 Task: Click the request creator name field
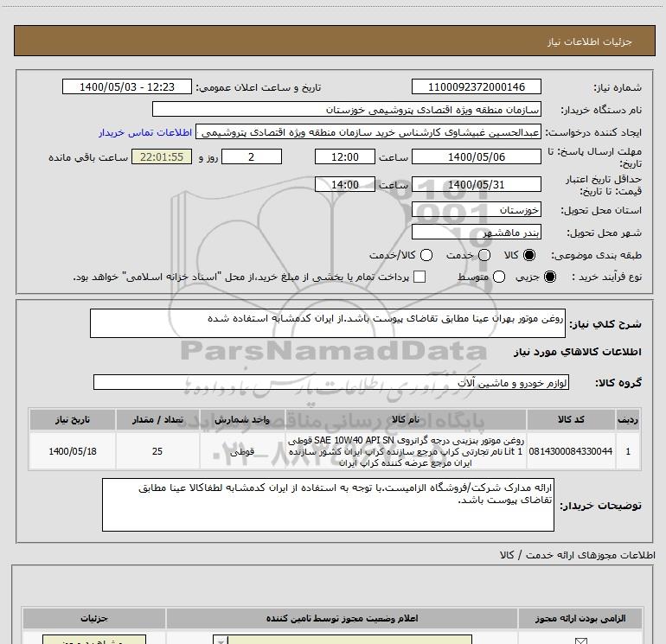pos(368,132)
